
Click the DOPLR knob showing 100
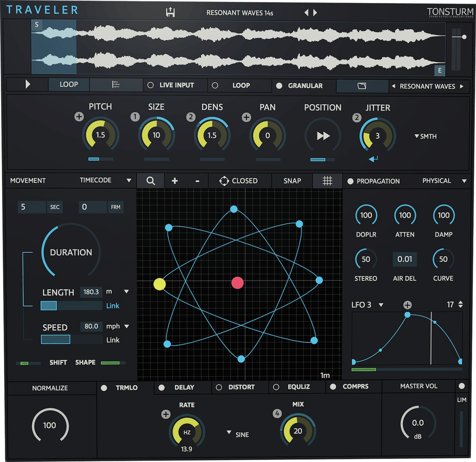366,215
